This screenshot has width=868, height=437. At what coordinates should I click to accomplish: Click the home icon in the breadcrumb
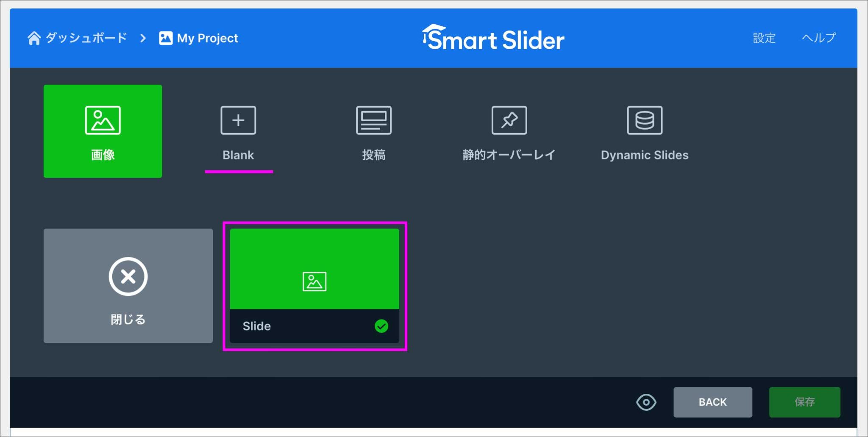pyautogui.click(x=34, y=38)
